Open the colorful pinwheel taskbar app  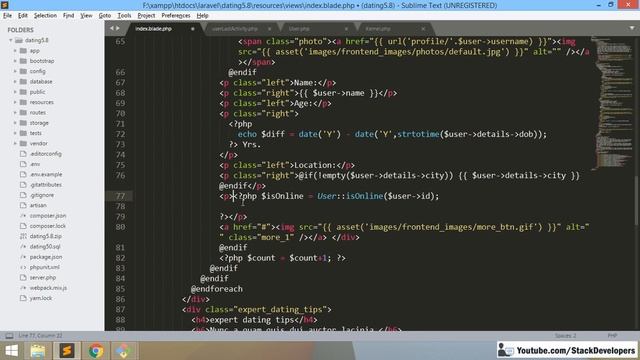[x=123, y=351]
